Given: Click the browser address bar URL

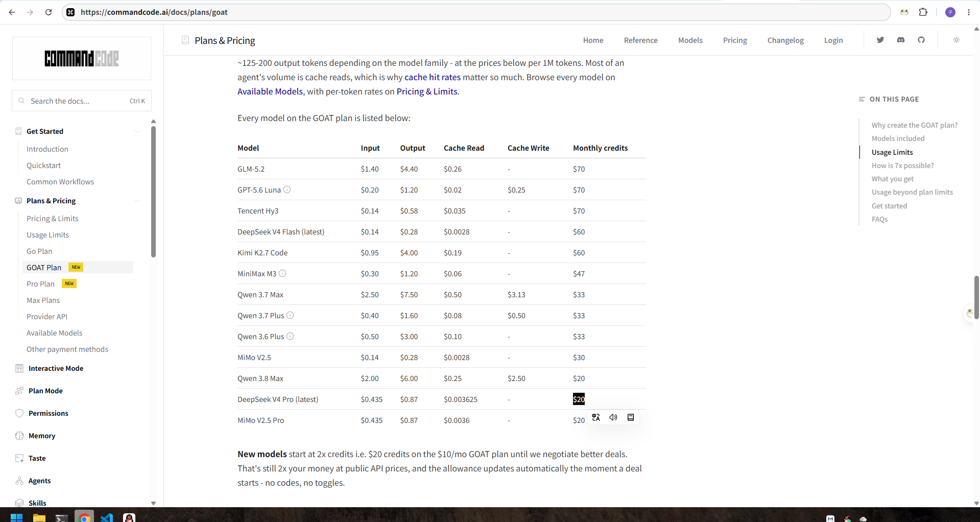Looking at the screenshot, I should 154,12.
